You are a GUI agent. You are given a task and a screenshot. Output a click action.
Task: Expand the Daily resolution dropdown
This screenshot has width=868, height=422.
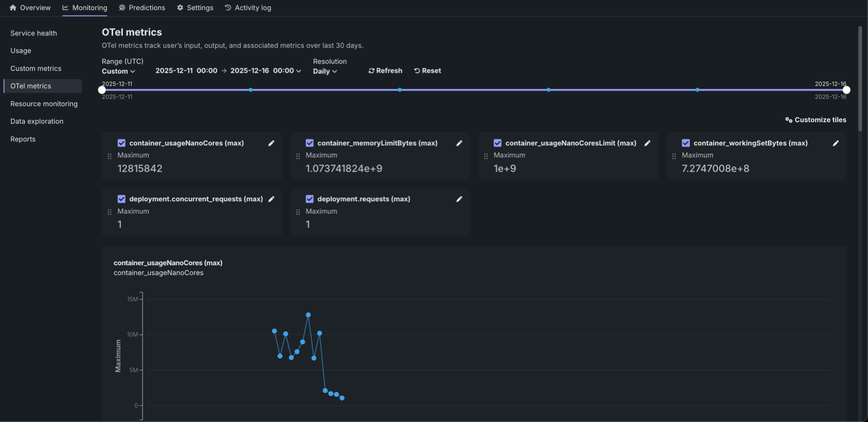pos(325,71)
